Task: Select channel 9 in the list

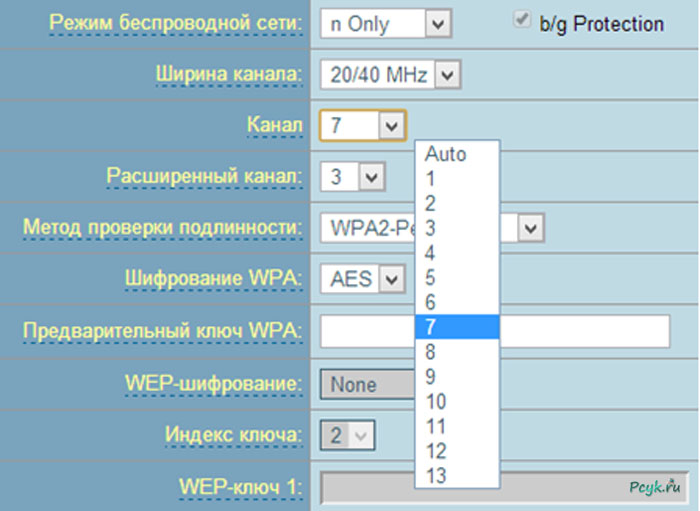Action: [x=457, y=376]
